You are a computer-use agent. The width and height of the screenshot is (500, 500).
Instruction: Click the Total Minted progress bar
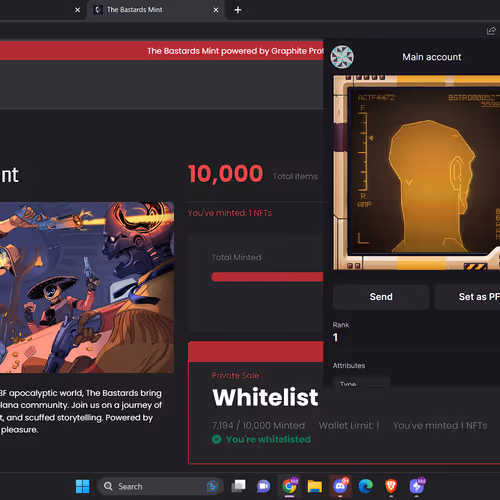[x=267, y=277]
